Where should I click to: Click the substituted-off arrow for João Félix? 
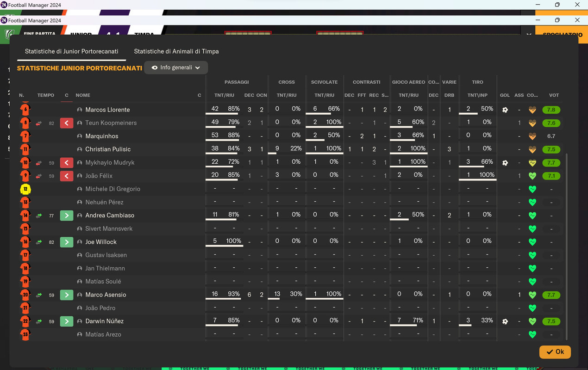67,176
